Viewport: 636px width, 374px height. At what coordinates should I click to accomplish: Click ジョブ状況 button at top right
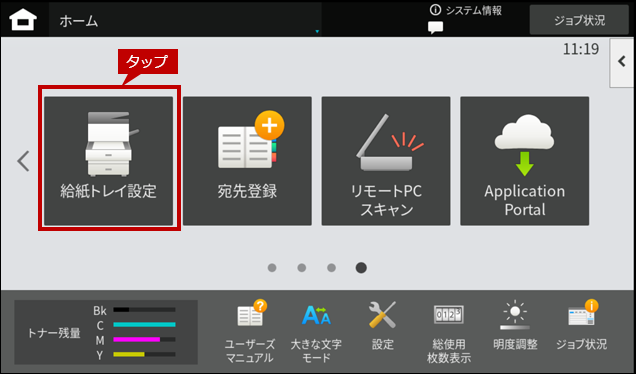(x=579, y=20)
